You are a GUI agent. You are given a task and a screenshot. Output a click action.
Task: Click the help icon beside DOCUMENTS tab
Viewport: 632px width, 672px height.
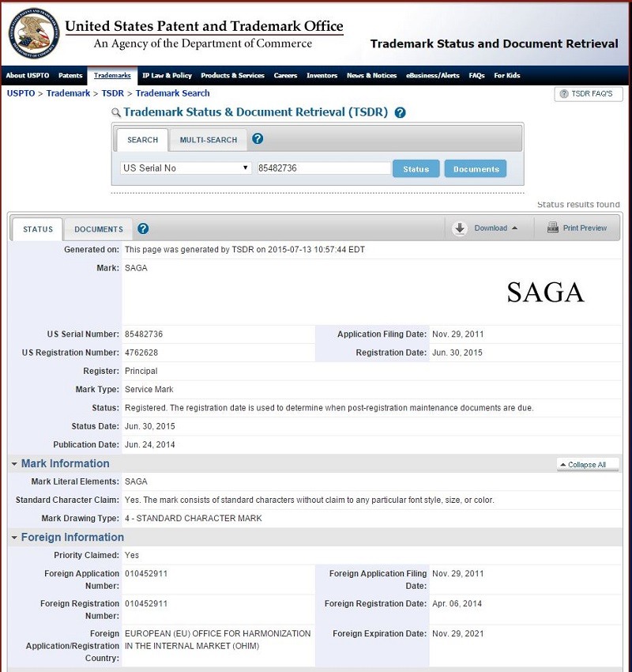143,228
